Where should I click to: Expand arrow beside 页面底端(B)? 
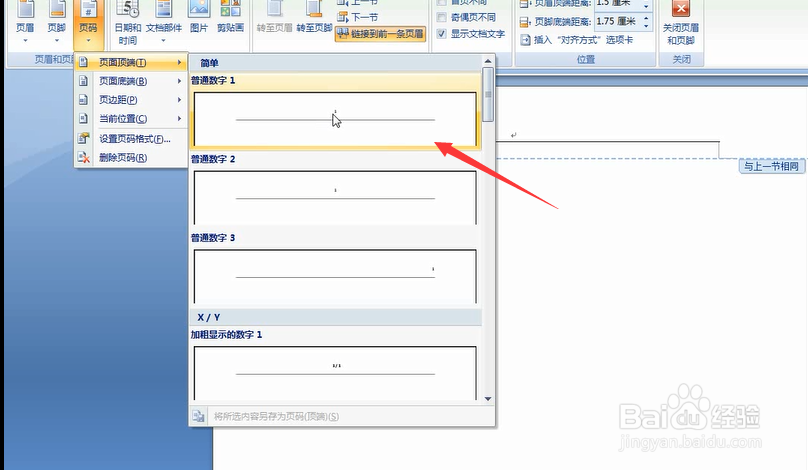click(x=179, y=81)
